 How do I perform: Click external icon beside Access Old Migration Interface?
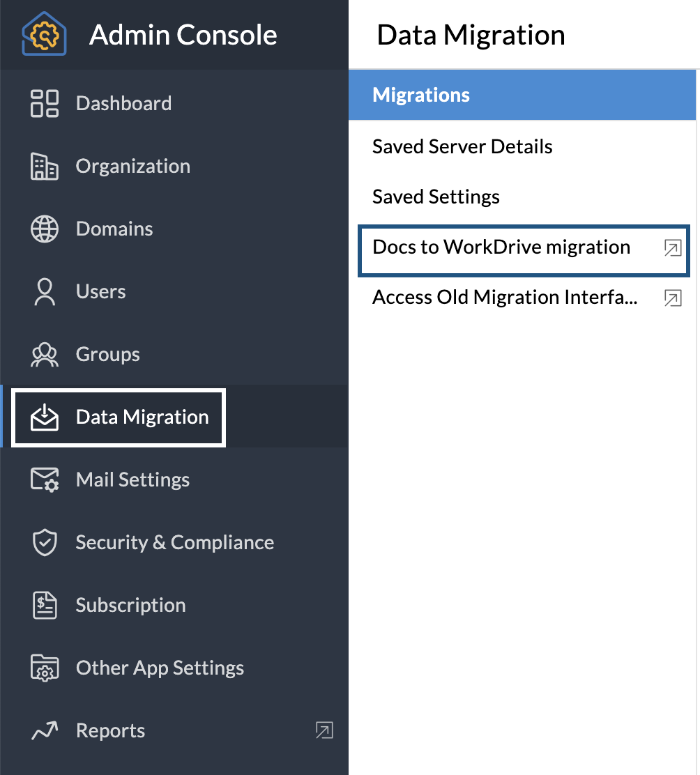[x=672, y=298]
